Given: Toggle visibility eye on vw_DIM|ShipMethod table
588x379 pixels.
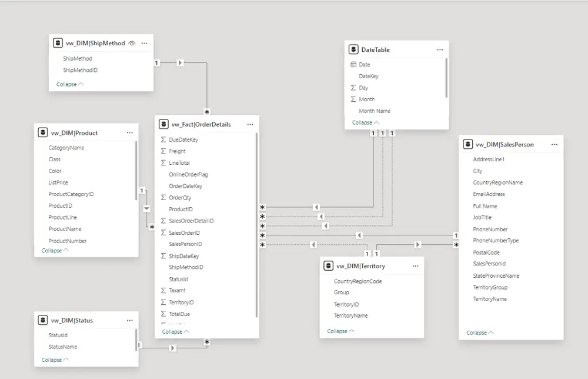Looking at the screenshot, I should (x=132, y=43).
